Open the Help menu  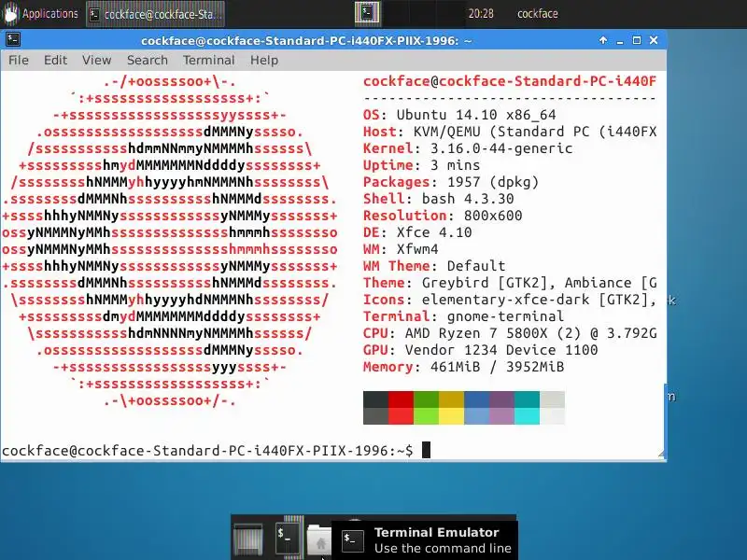click(x=264, y=60)
